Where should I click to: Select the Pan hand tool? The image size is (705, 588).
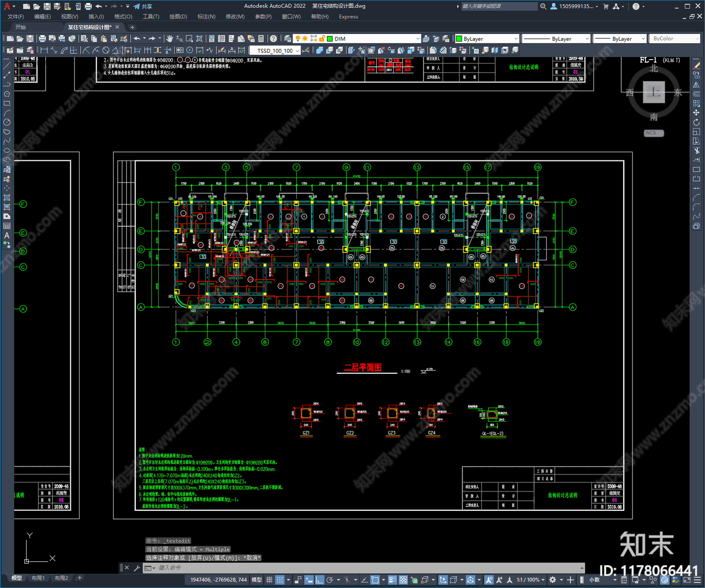tap(169, 39)
